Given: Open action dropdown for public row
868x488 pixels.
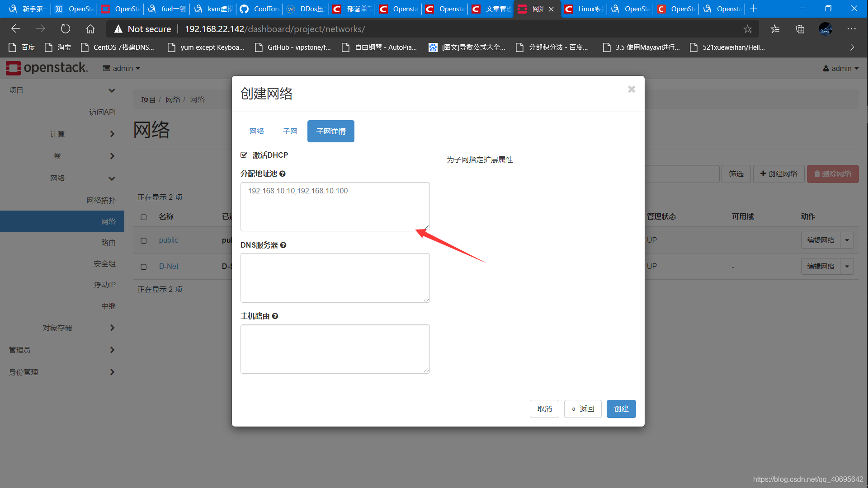Looking at the screenshot, I should (847, 240).
